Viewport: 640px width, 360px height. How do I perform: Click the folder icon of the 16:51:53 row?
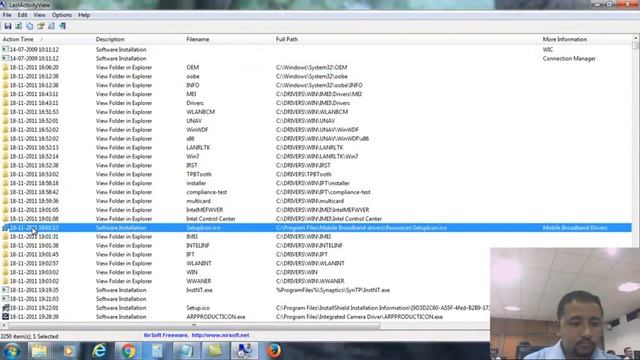(5, 112)
